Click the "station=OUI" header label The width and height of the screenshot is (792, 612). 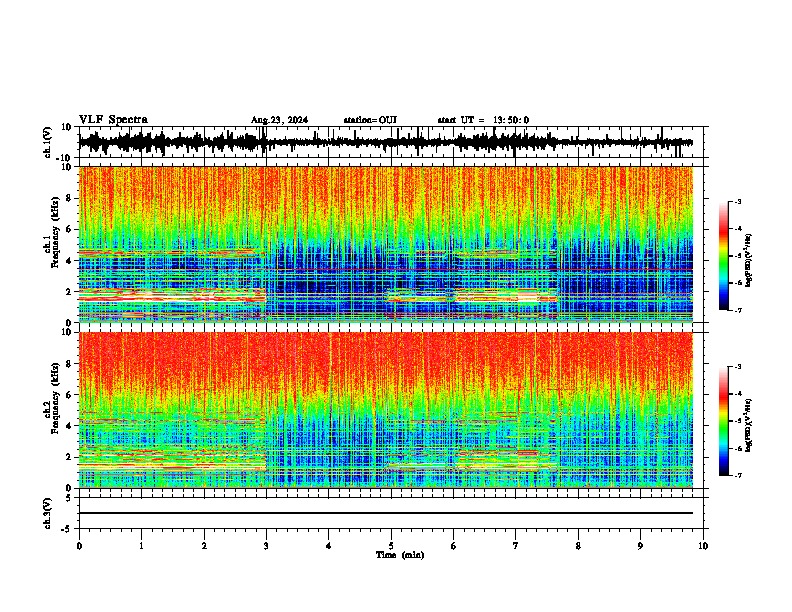point(370,120)
